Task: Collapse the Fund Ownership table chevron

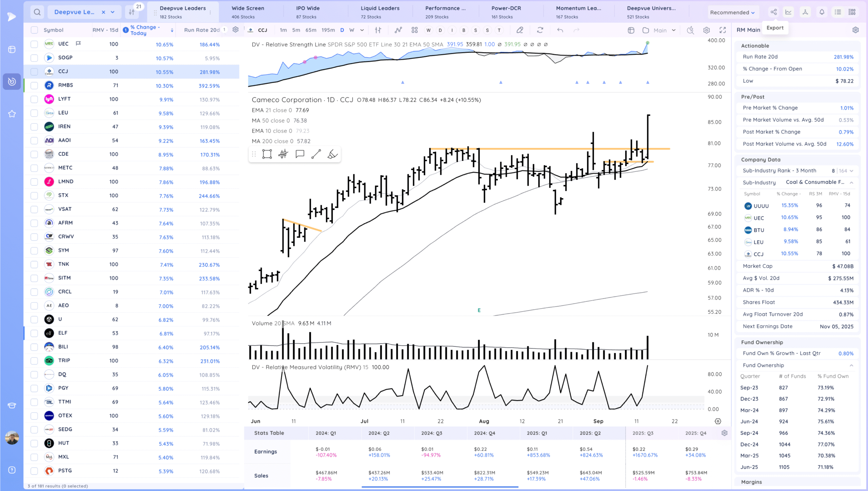Action: [x=851, y=365]
